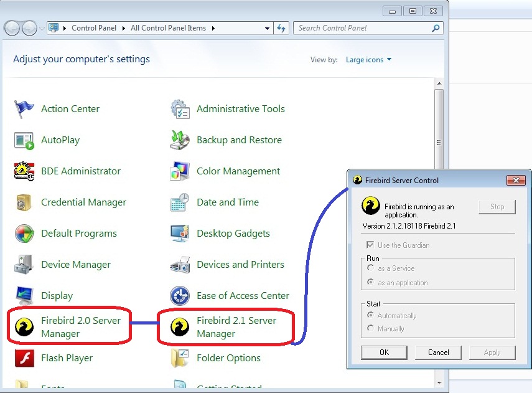Open the Action Center link

click(70, 109)
